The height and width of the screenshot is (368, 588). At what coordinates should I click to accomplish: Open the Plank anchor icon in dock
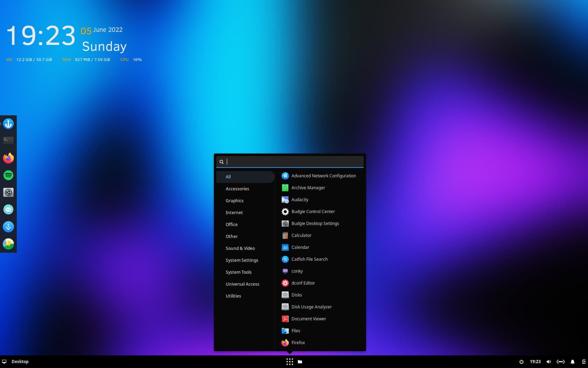click(x=8, y=124)
